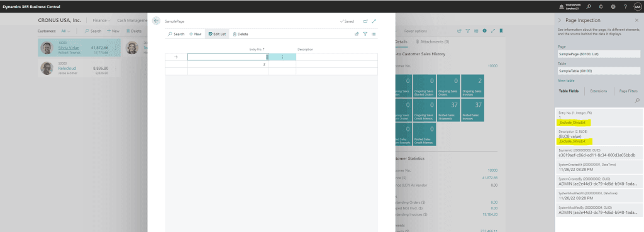
Task: Open customer 10000 name link on first tile
Action: (69, 48)
